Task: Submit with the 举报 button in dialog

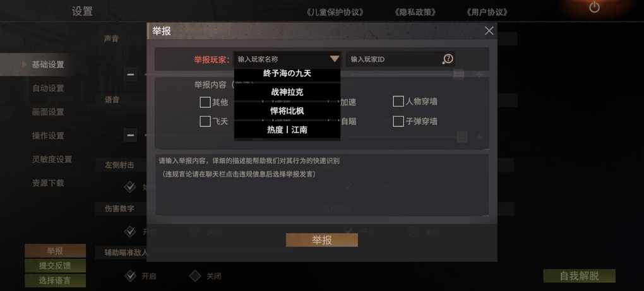Action: tap(321, 240)
